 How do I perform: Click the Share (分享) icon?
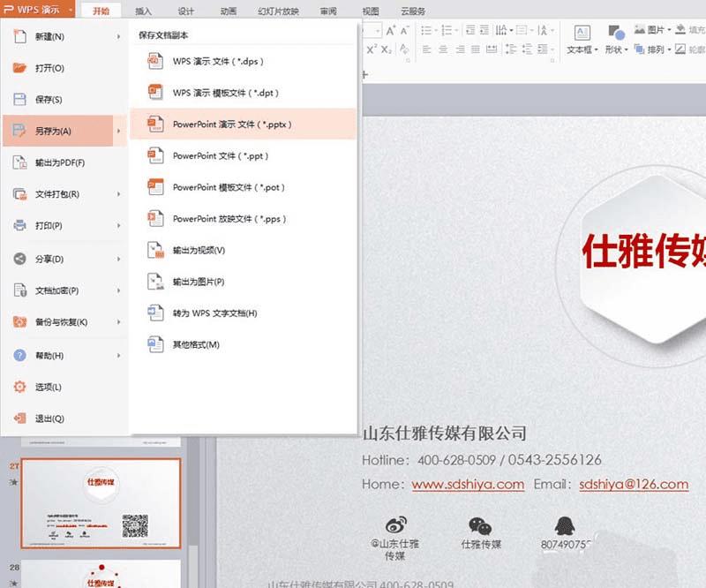pyautogui.click(x=19, y=259)
